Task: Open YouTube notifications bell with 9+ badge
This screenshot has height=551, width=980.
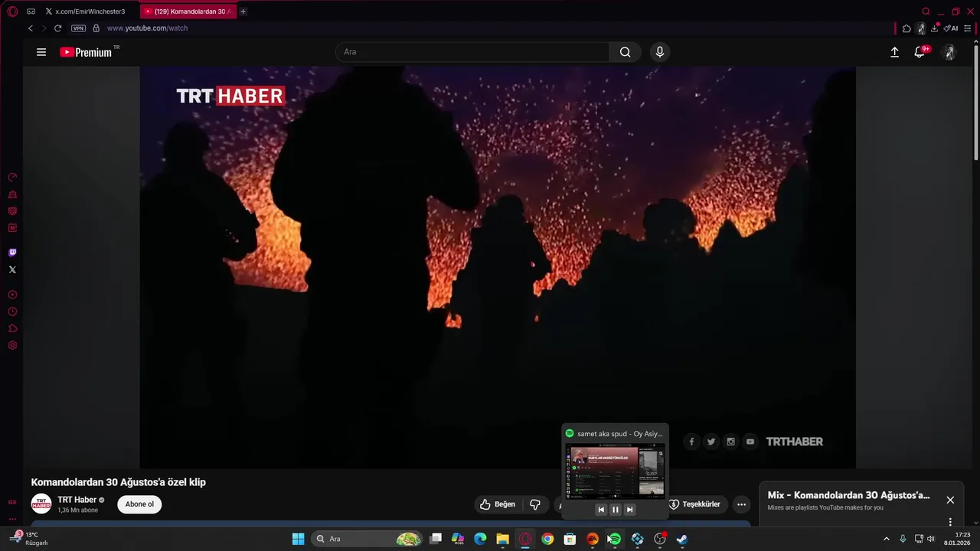Action: click(921, 51)
